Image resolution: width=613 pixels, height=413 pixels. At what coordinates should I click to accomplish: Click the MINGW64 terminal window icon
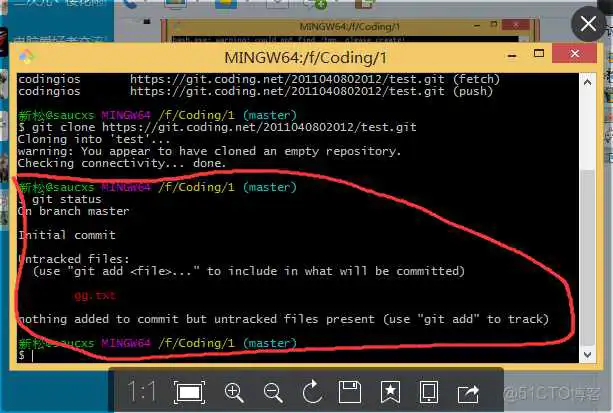coord(28,56)
